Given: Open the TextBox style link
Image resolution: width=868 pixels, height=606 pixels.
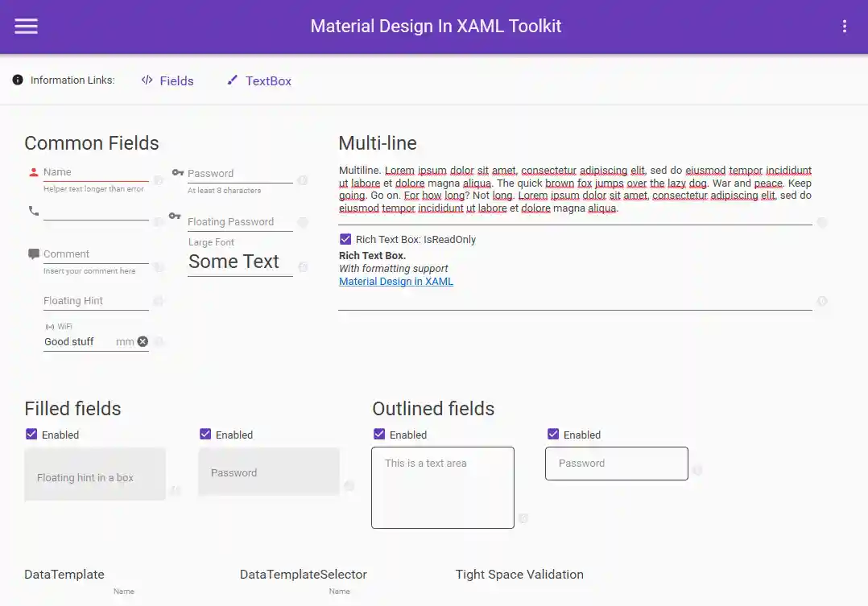Looking at the screenshot, I should pyautogui.click(x=259, y=80).
